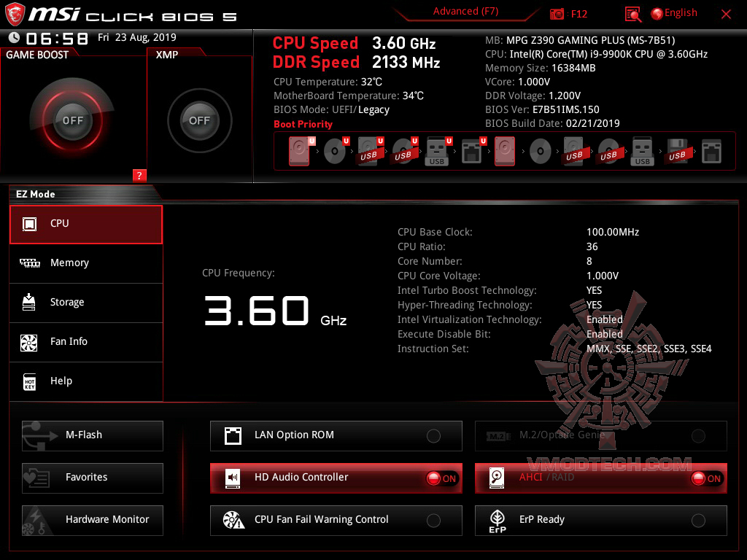
Task: Click the CPU Ratio value 36
Action: [x=592, y=246]
